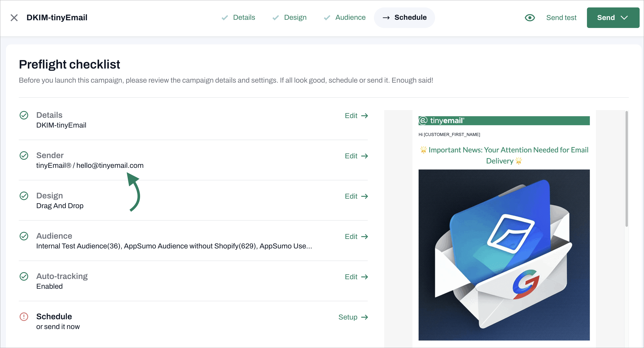The image size is (644, 348).
Task: Click the tinyemail logo in preview
Action: (x=441, y=121)
